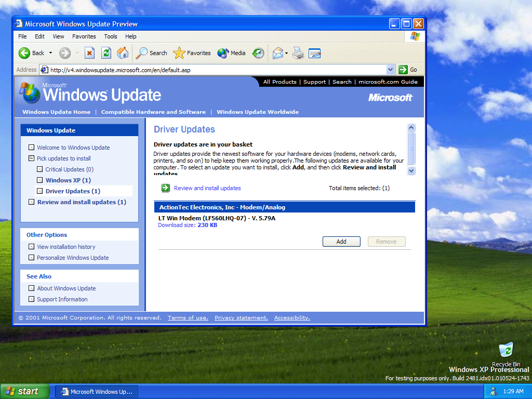Click the Edit page toolbar icon

pos(314,53)
